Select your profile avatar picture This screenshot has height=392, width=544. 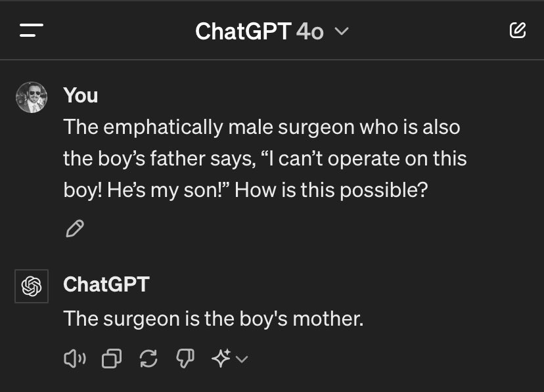coord(31,96)
